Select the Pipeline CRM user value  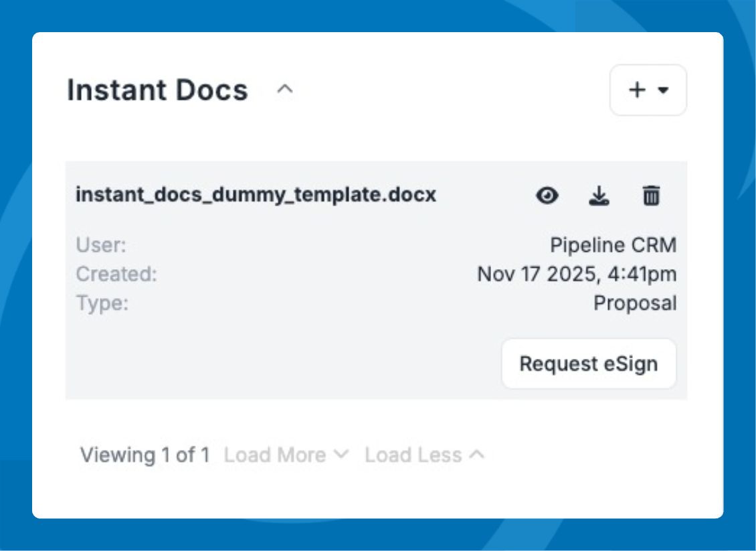point(613,245)
